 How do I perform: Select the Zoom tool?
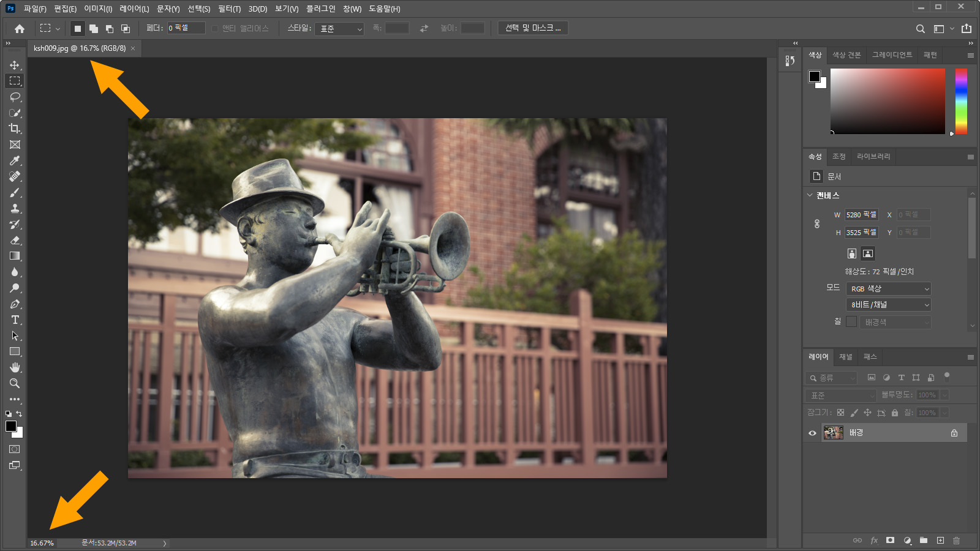tap(15, 383)
